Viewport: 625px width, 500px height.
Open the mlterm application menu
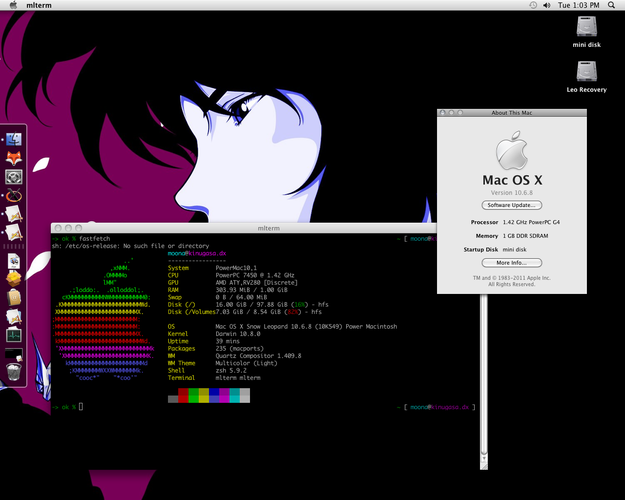(x=39, y=5)
